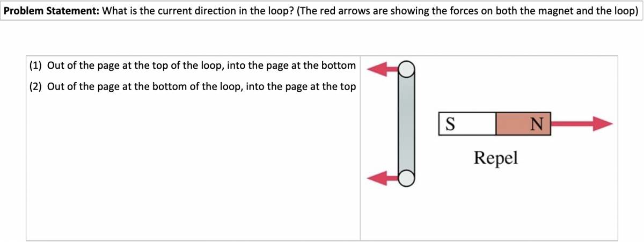Click the bold "Problem Statement:" heading

click(x=50, y=12)
